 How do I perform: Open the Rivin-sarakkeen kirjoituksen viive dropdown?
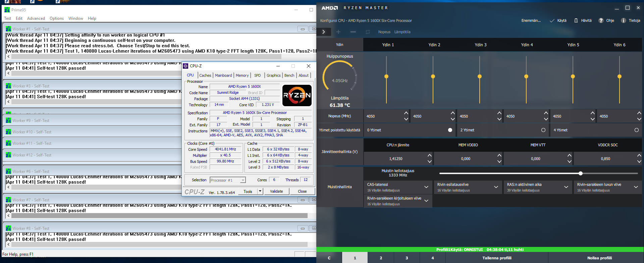pyautogui.click(x=426, y=201)
